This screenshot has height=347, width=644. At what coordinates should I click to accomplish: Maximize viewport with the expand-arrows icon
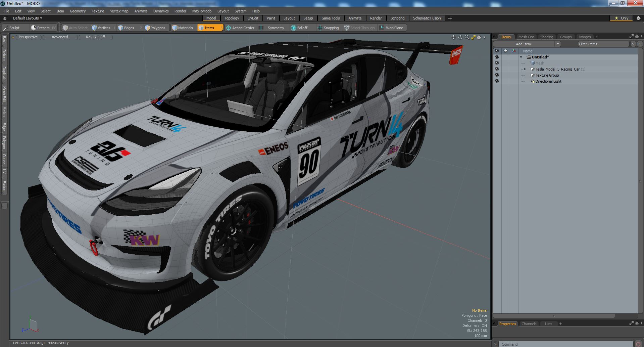(473, 37)
